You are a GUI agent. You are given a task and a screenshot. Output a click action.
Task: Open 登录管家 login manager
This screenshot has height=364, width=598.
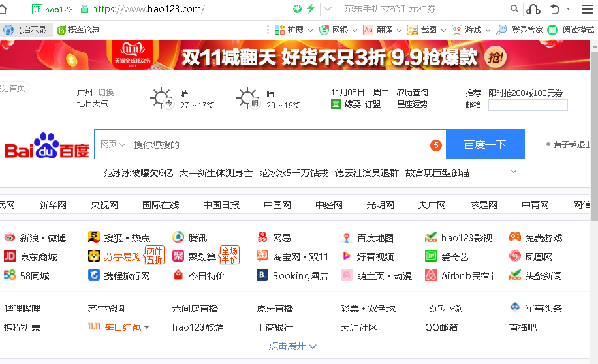click(x=520, y=30)
